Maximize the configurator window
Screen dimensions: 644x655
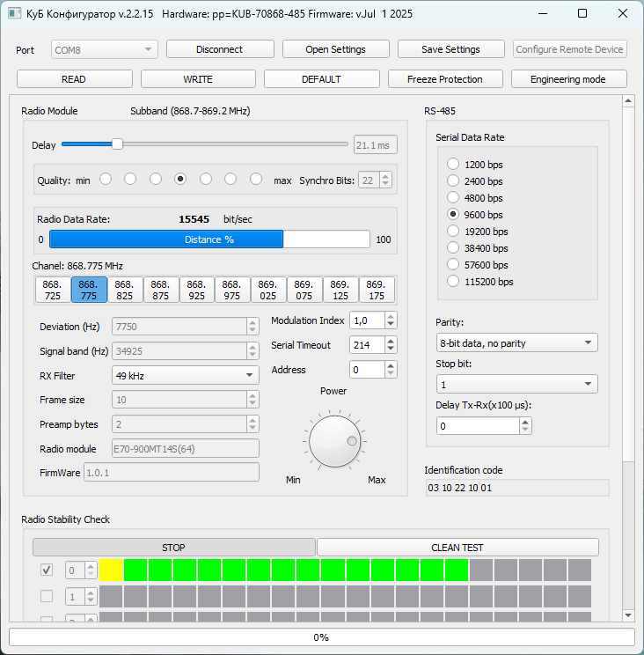click(x=582, y=13)
